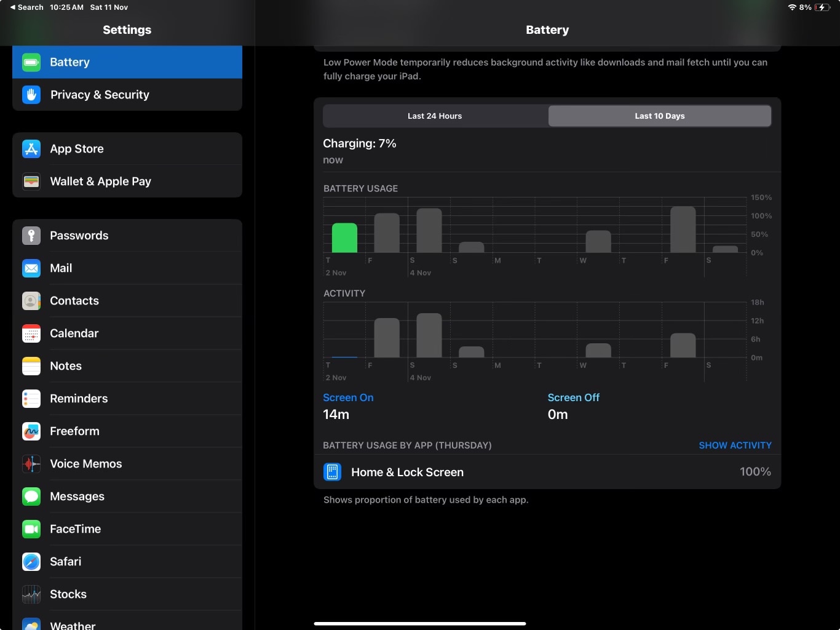The height and width of the screenshot is (630, 840).
Task: Tap the Mail envelope icon
Action: tap(31, 268)
